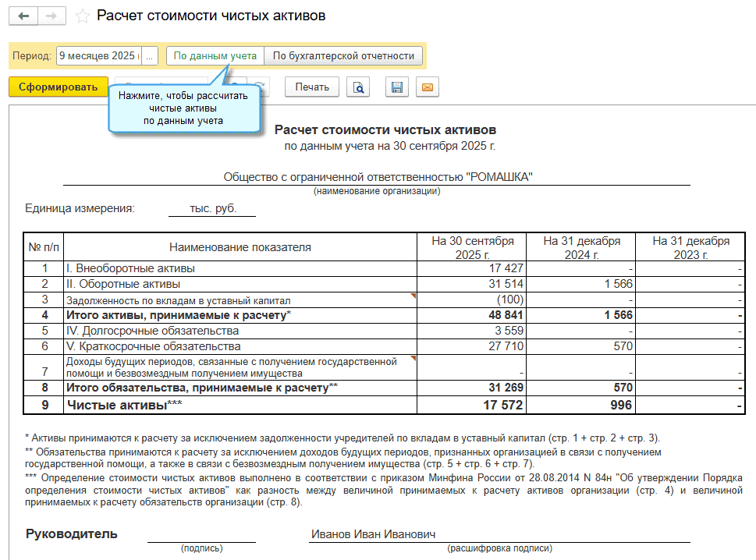Select 'По данным учета' mode

coord(215,56)
